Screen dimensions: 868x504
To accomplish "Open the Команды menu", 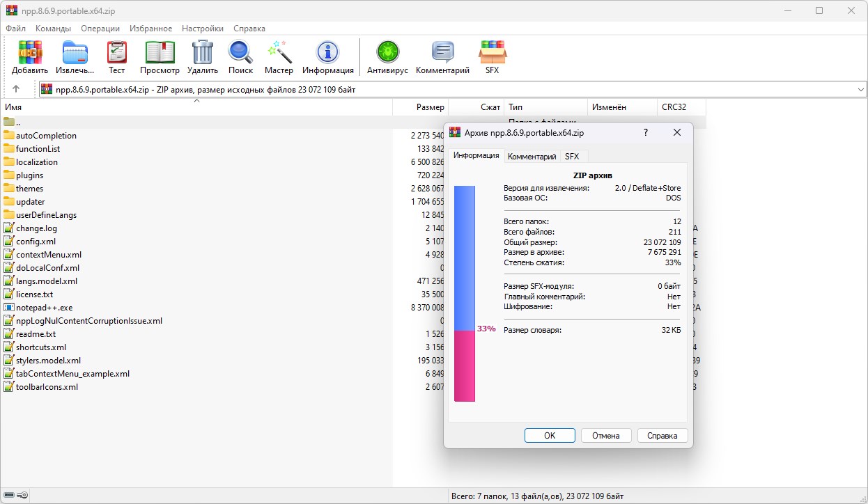I will click(53, 29).
